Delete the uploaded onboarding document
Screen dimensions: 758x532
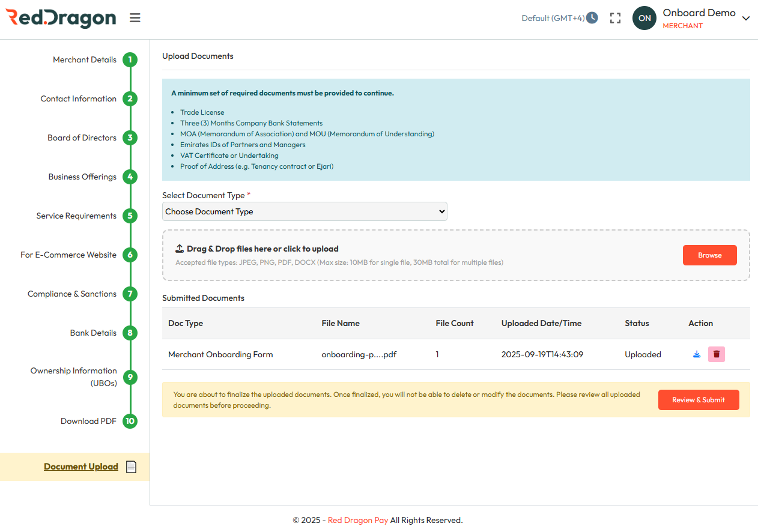point(717,354)
